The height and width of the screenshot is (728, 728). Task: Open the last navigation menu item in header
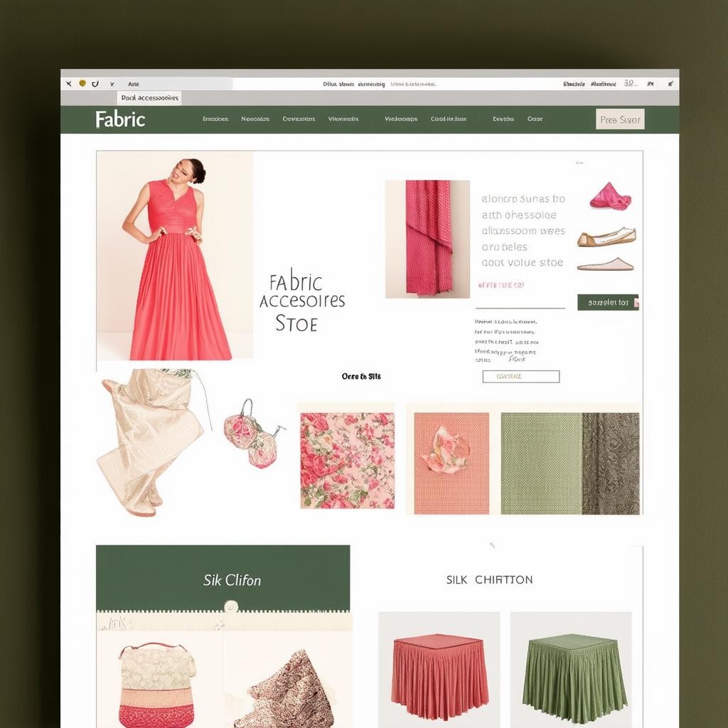click(535, 119)
